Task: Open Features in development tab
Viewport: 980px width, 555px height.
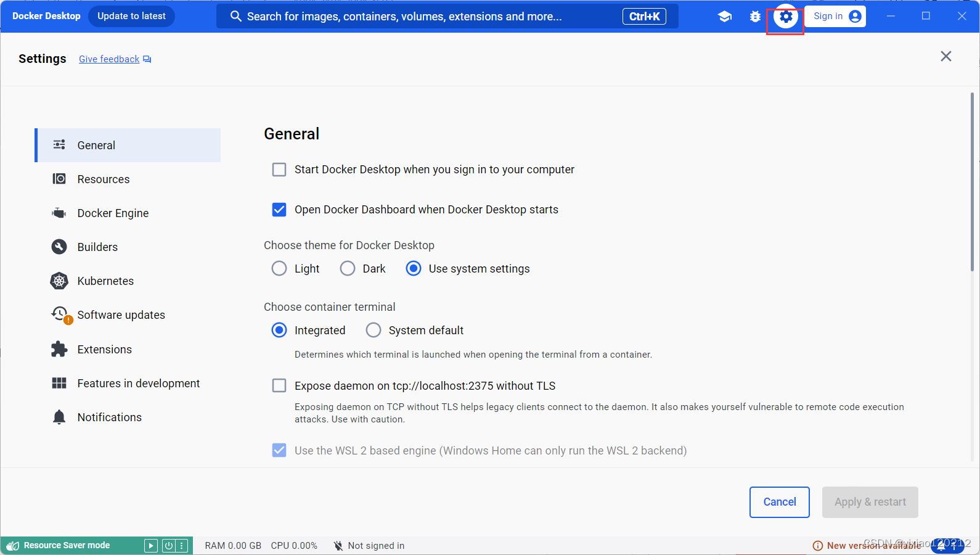Action: point(128,383)
